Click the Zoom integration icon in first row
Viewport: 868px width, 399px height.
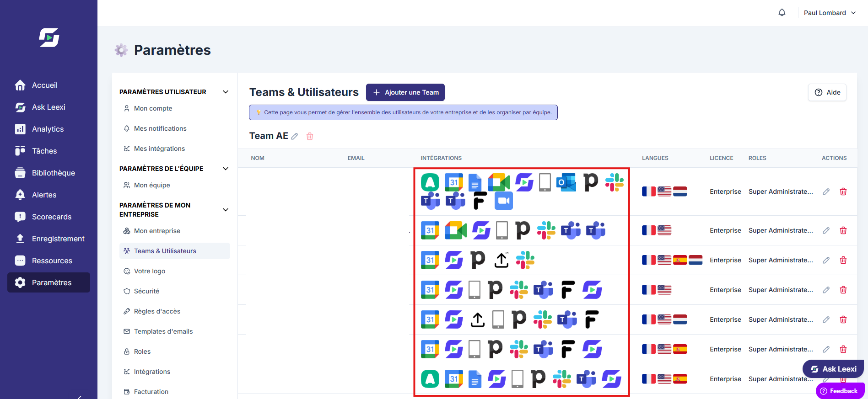click(503, 201)
